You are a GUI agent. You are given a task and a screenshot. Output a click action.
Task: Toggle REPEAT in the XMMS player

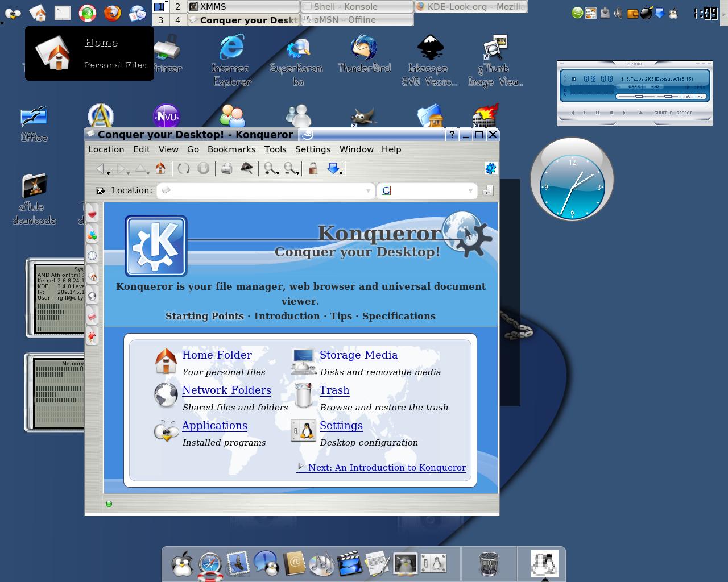[x=684, y=113]
